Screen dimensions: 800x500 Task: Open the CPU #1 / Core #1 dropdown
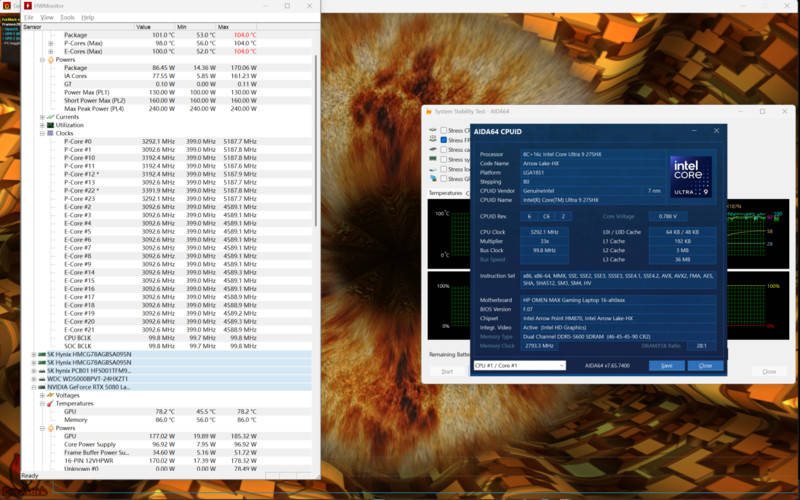click(518, 365)
